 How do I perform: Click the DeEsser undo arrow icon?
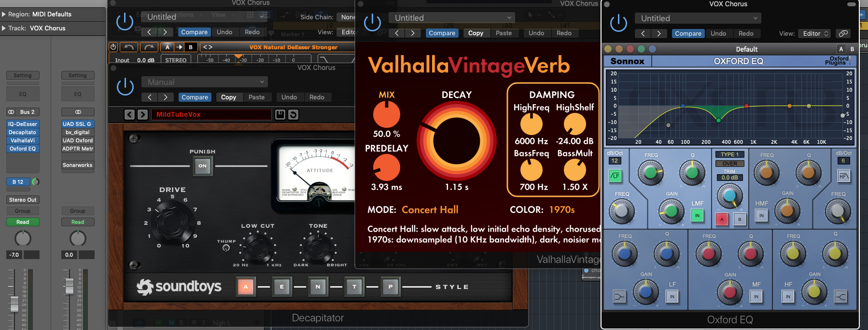point(128,47)
